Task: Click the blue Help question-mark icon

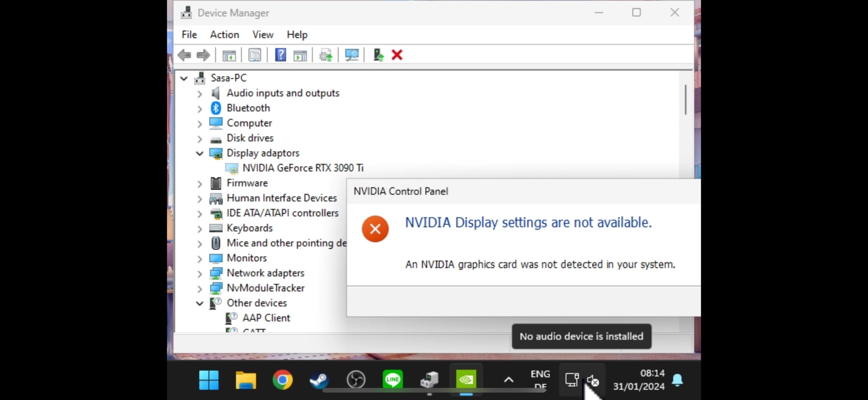Action: click(280, 55)
